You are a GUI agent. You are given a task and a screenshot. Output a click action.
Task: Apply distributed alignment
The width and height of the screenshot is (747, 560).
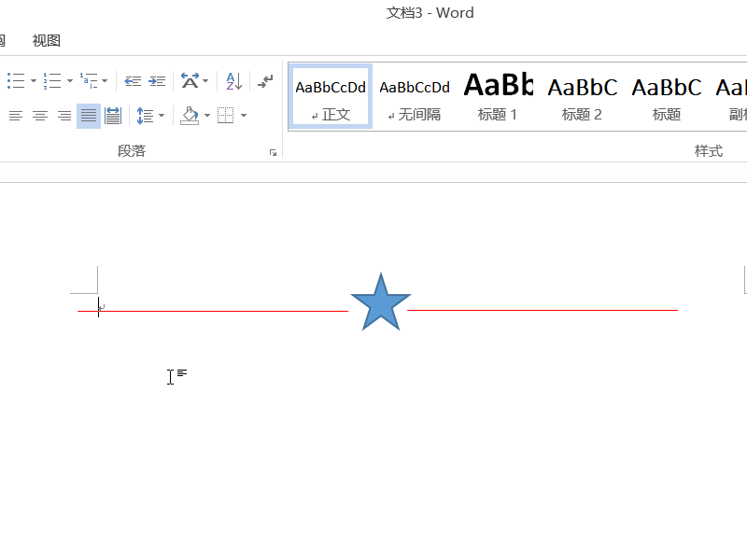113,116
